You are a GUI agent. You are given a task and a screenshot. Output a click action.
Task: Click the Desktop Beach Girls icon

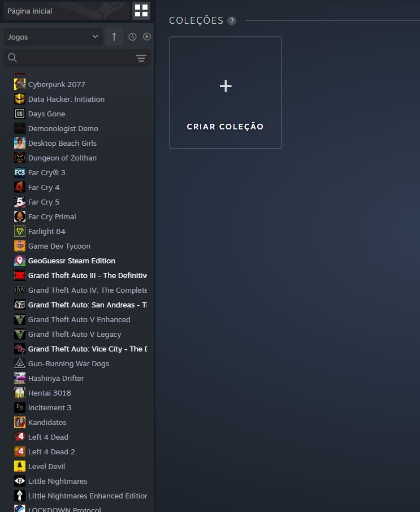[20, 143]
